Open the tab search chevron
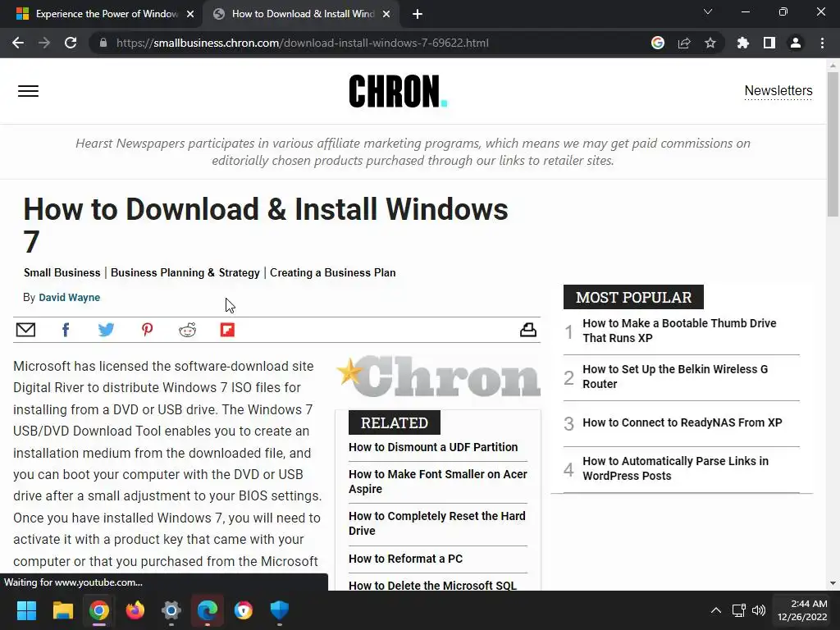840x630 pixels. (x=708, y=11)
